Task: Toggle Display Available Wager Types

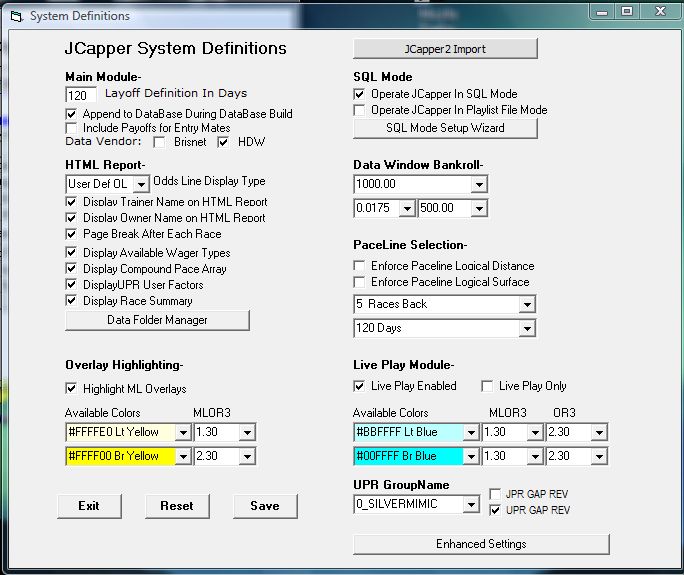Action: [71, 253]
